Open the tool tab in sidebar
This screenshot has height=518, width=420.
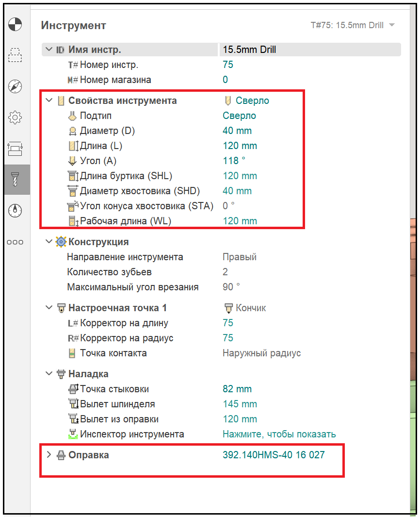pyautogui.click(x=16, y=179)
